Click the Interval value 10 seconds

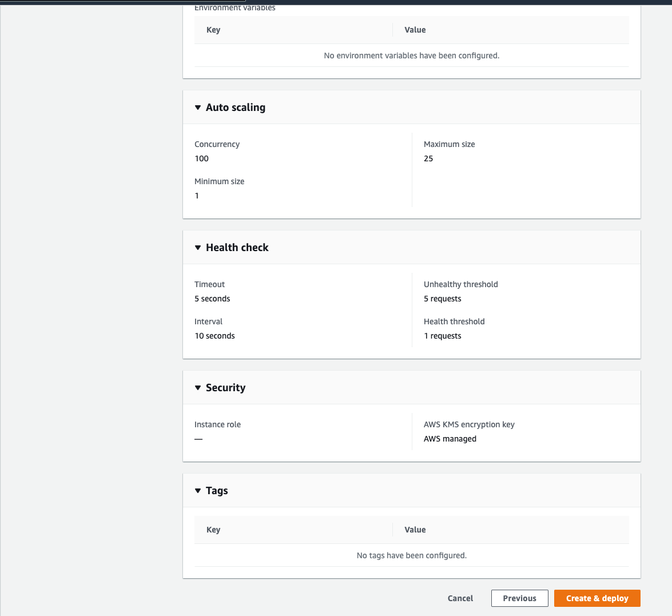214,336
